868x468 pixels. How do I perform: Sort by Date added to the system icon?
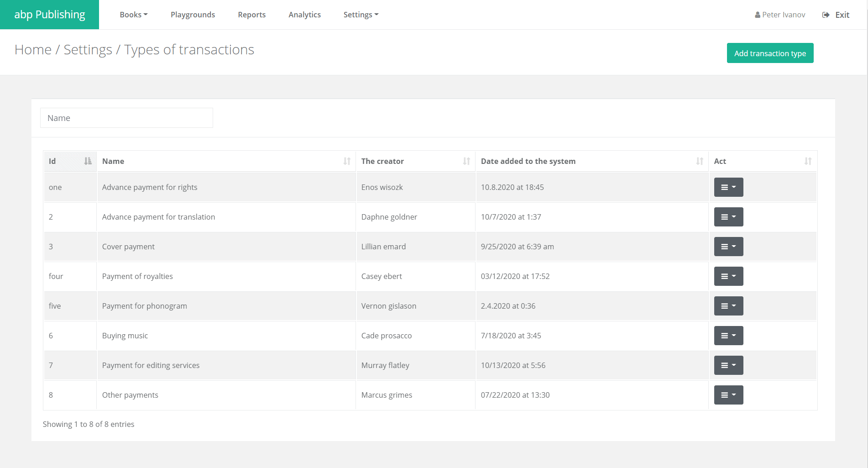(700, 161)
